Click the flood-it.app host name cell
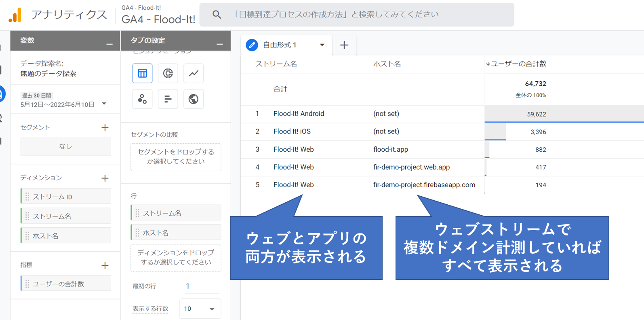Screen dimensions: 644x320 [391, 149]
